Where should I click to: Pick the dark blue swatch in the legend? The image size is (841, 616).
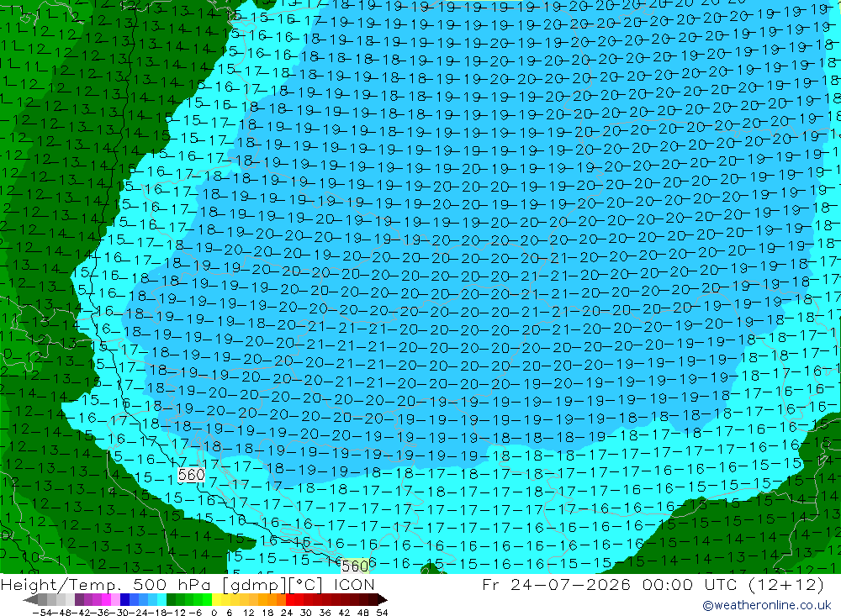point(124,600)
